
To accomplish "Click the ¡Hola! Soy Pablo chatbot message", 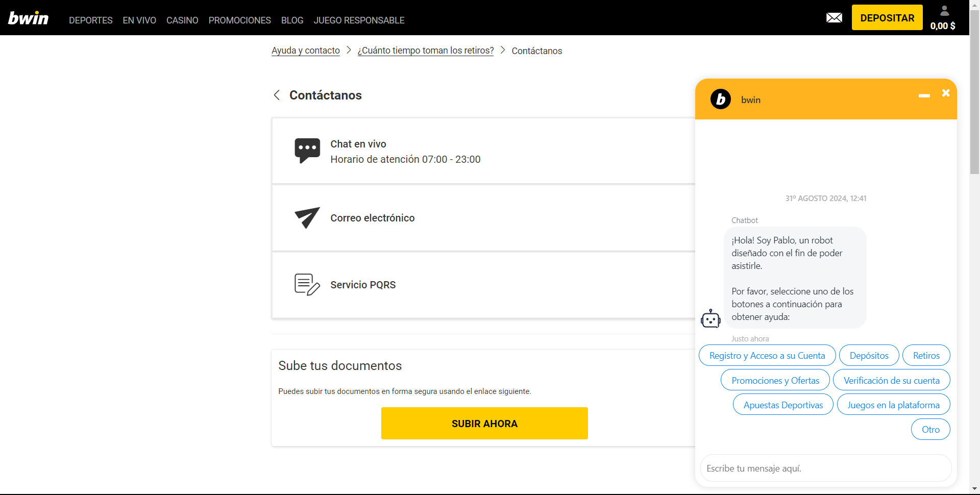I will coord(795,278).
